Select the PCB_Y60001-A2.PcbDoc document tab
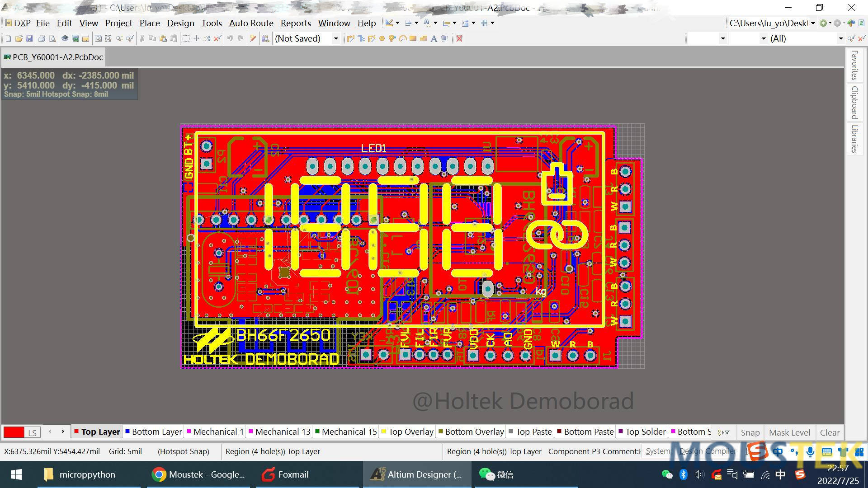868x488 pixels. 53,57
